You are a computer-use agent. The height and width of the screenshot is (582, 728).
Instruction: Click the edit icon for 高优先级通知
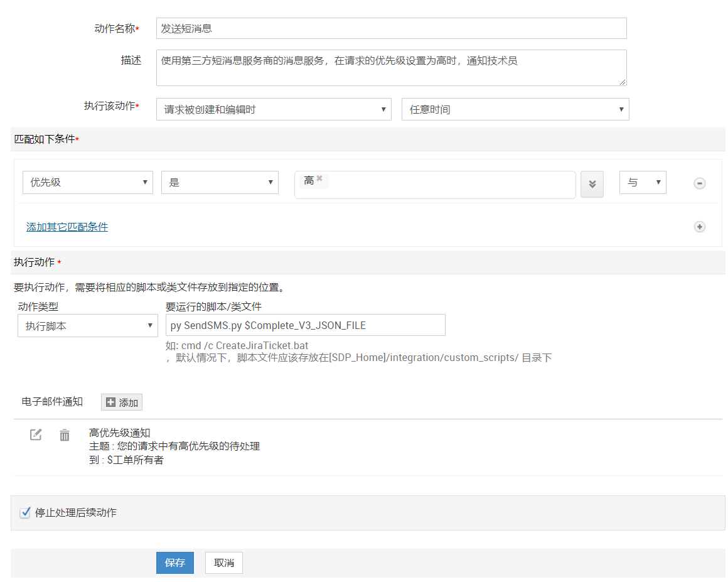click(36, 434)
